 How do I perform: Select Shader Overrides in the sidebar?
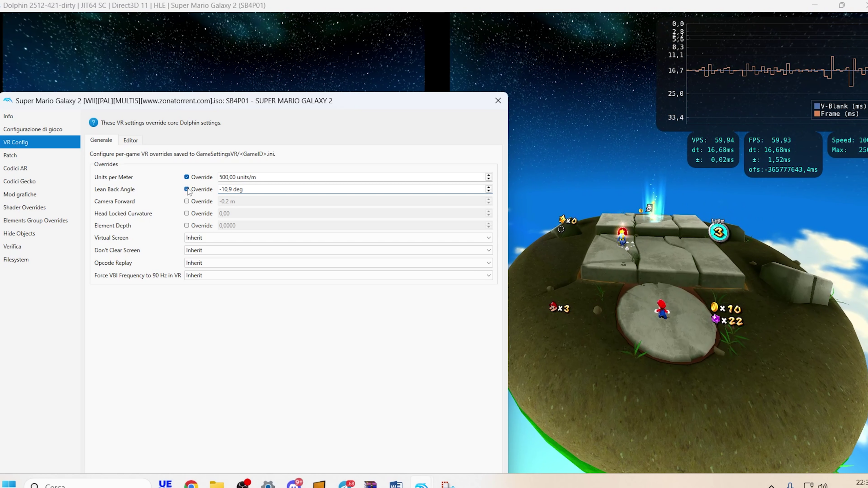pyautogui.click(x=24, y=207)
